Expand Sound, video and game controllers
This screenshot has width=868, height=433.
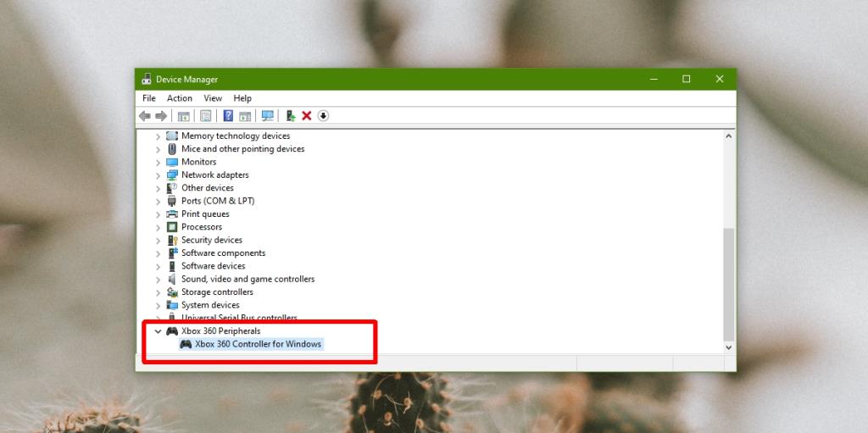point(158,280)
